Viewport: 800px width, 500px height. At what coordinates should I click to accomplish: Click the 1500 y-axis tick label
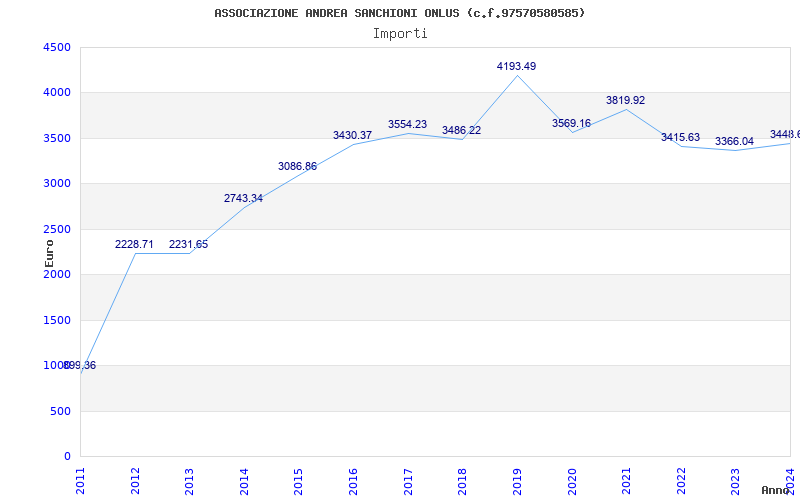(57, 320)
